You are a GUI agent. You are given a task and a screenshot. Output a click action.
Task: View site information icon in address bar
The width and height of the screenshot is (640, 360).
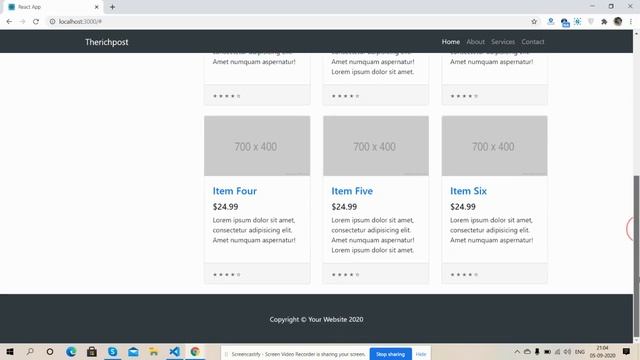52,22
